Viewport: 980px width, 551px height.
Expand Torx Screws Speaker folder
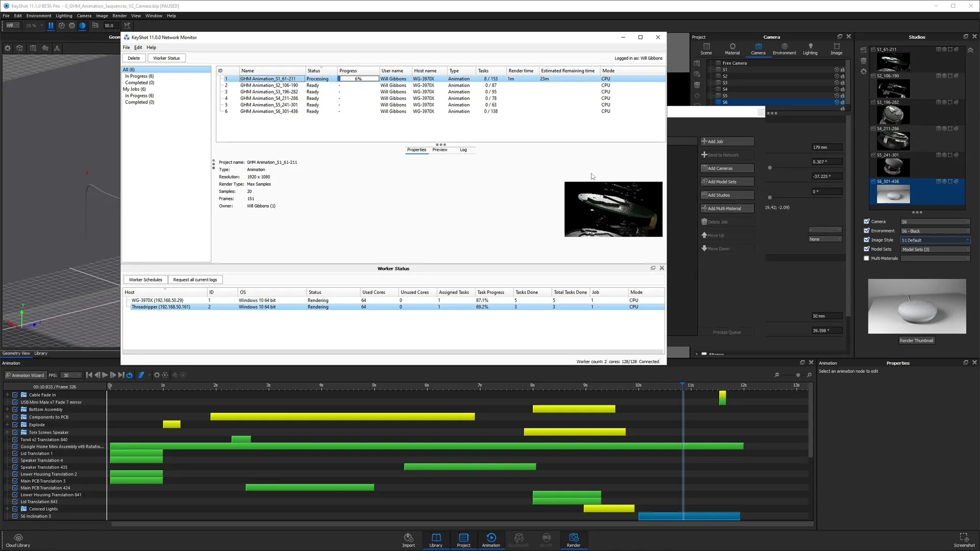pos(7,432)
